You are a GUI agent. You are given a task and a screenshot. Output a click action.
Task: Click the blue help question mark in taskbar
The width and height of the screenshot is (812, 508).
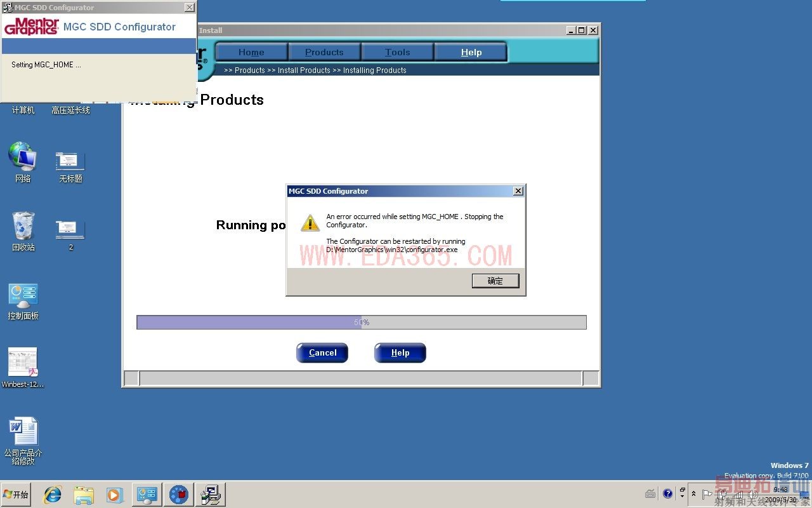coord(667,494)
